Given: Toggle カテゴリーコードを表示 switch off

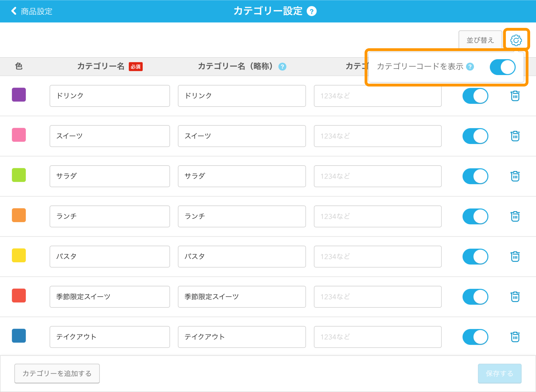Looking at the screenshot, I should pos(503,67).
